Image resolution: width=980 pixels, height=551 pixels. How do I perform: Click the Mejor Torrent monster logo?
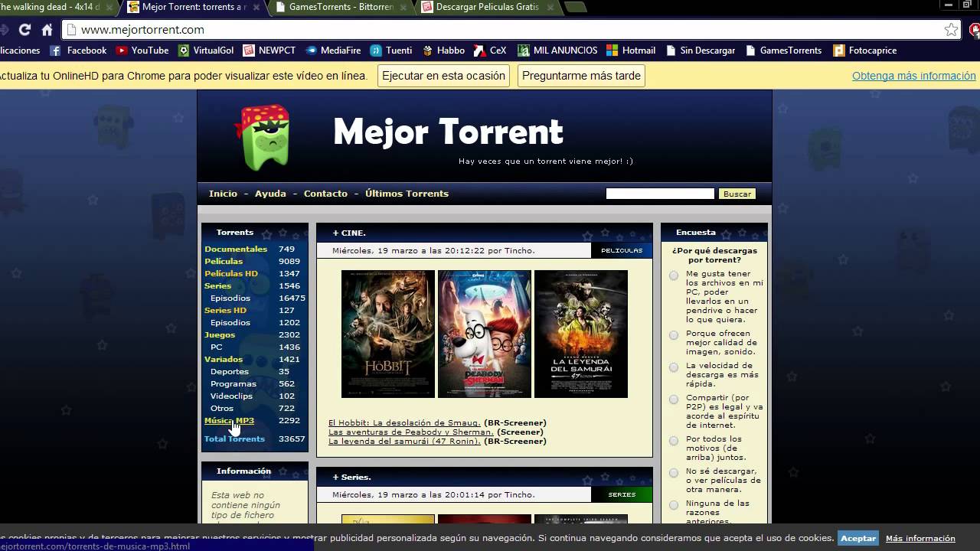[x=263, y=137]
